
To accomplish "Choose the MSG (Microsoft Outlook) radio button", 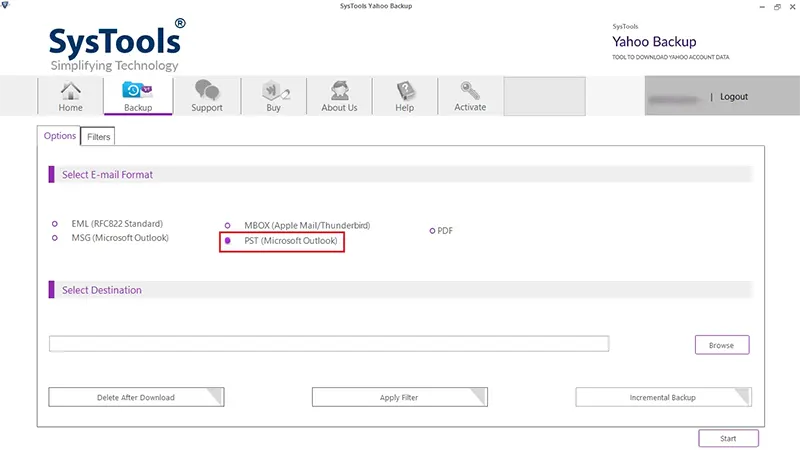I will pyautogui.click(x=55, y=238).
